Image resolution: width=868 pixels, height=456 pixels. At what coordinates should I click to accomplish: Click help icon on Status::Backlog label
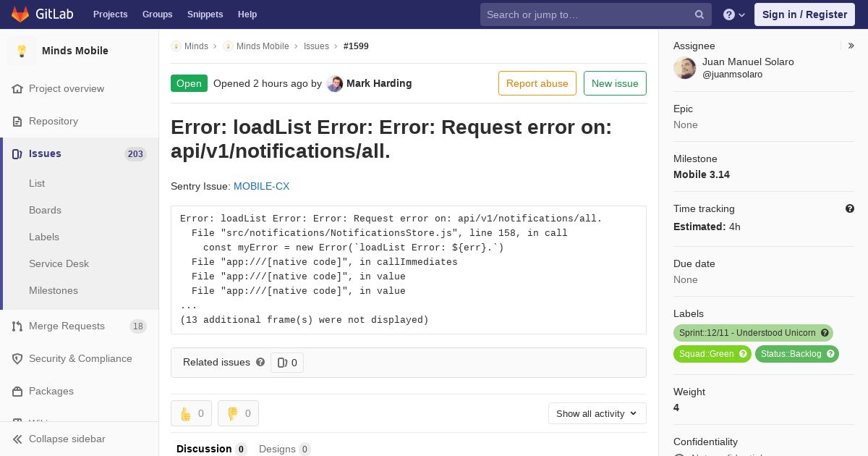[x=830, y=354]
